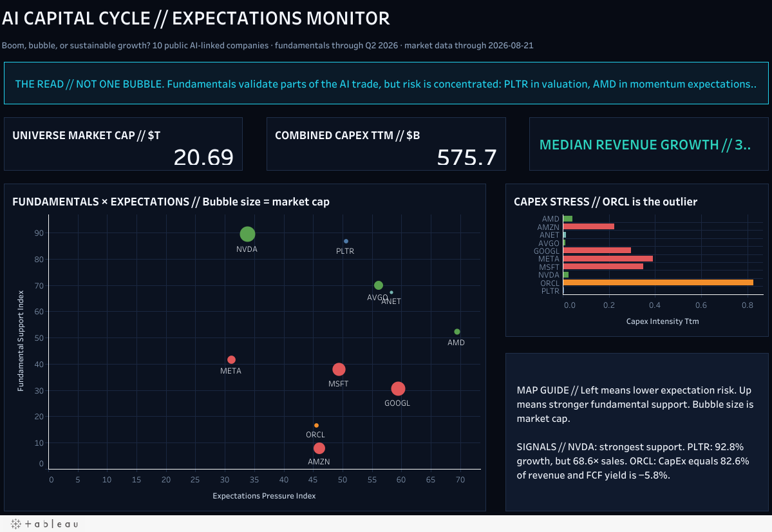
Task: Click the META capex intensity bar
Action: 608,259
